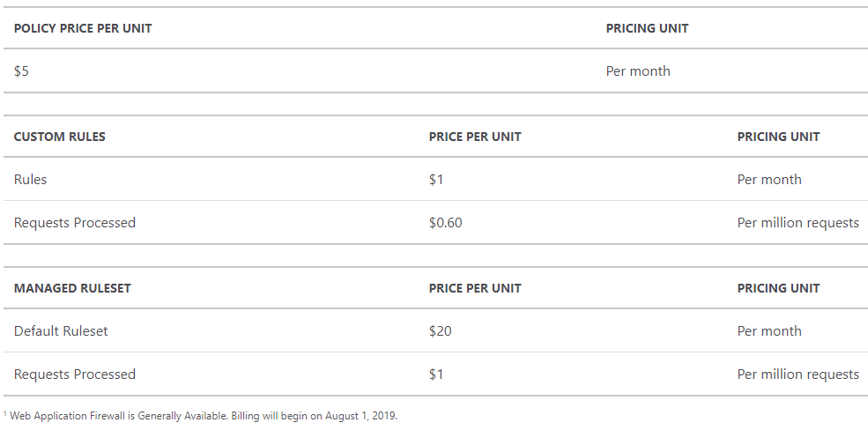Click PRICE PER UNIT header in Custom Rules
Screen dimensions: 868x430
tap(475, 137)
